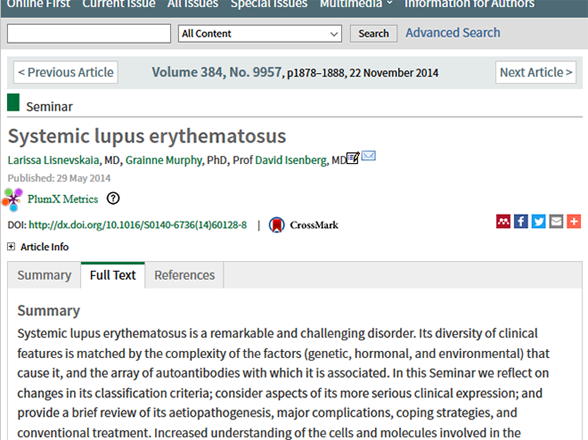This screenshot has height=440, width=588.
Task: Click the author email envelope icon
Action: (x=368, y=156)
